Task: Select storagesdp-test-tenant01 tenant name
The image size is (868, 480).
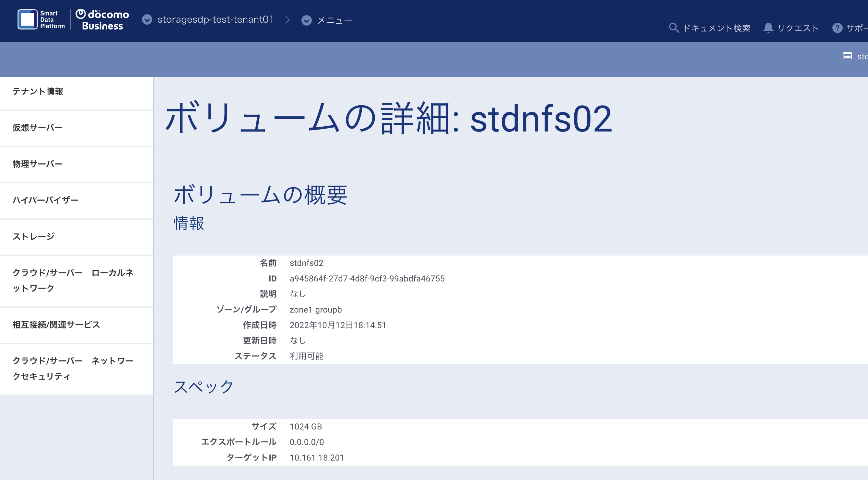Action: point(216,19)
